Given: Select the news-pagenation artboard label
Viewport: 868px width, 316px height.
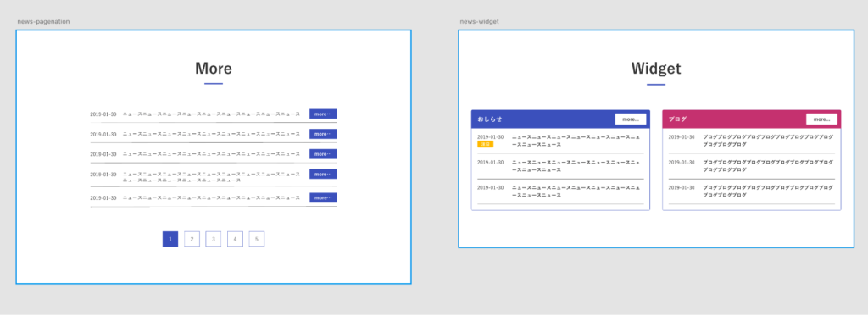Looking at the screenshot, I should click(x=43, y=21).
